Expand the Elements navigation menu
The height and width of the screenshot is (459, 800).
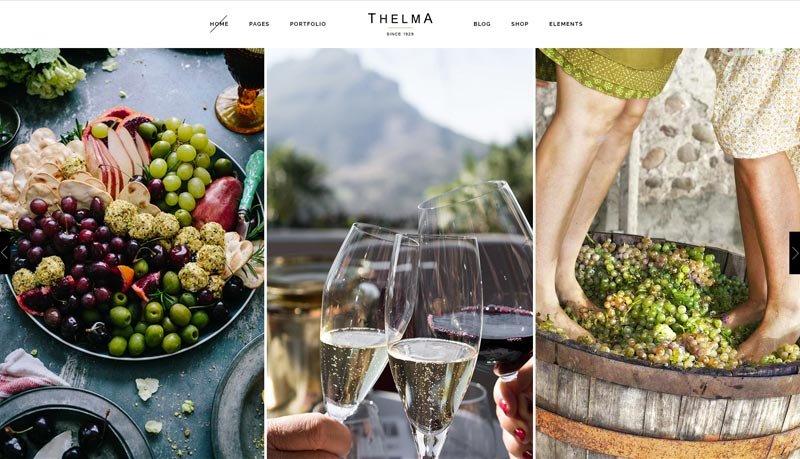click(566, 24)
